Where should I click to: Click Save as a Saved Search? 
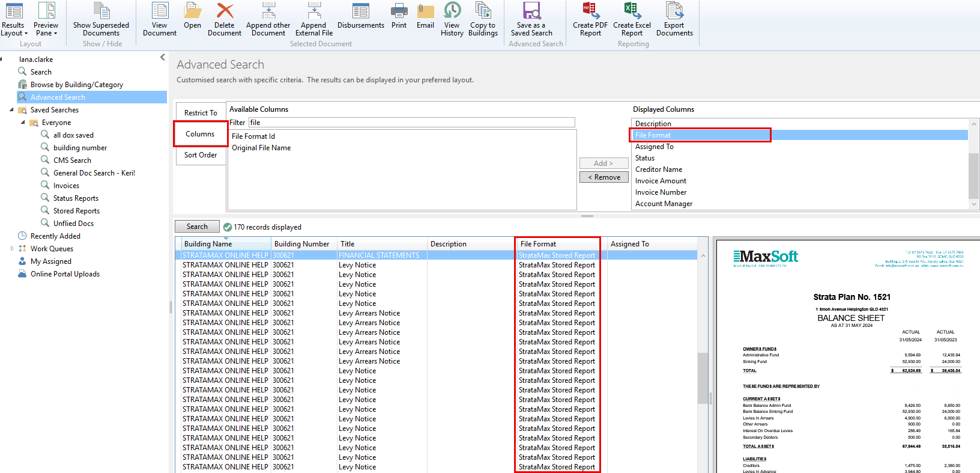click(x=531, y=20)
